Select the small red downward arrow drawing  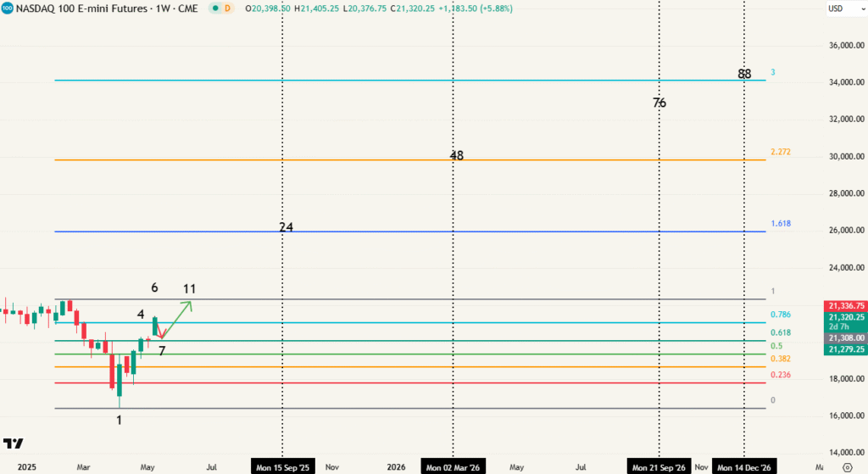160,331
